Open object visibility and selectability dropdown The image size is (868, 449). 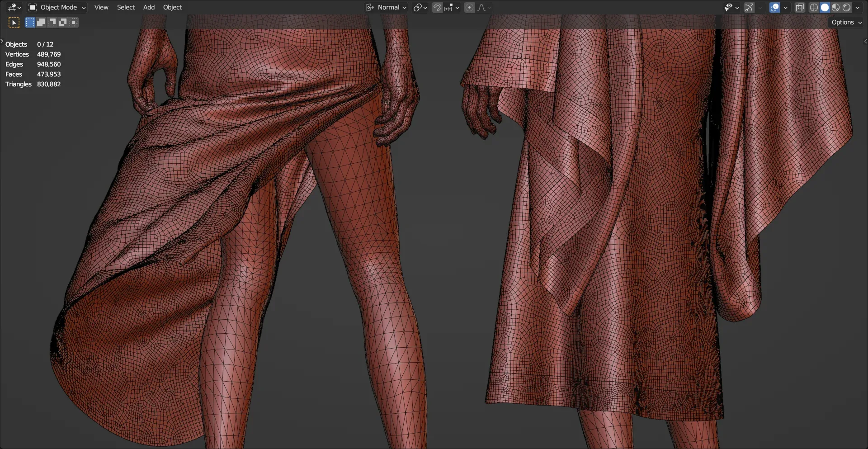pos(731,7)
